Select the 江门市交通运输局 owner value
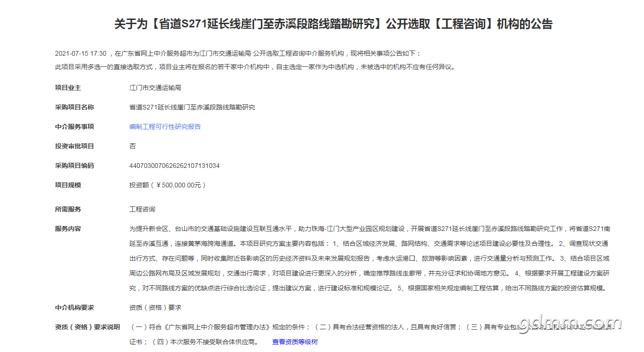The height and width of the screenshot is (352, 644). pyautogui.click(x=155, y=88)
